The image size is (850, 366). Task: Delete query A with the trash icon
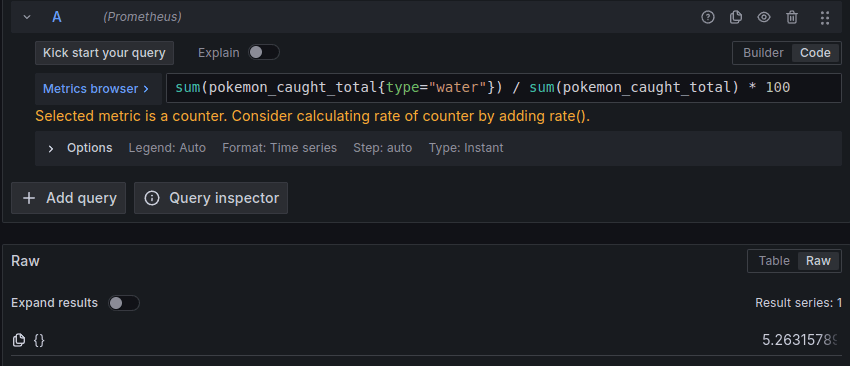pyautogui.click(x=792, y=17)
